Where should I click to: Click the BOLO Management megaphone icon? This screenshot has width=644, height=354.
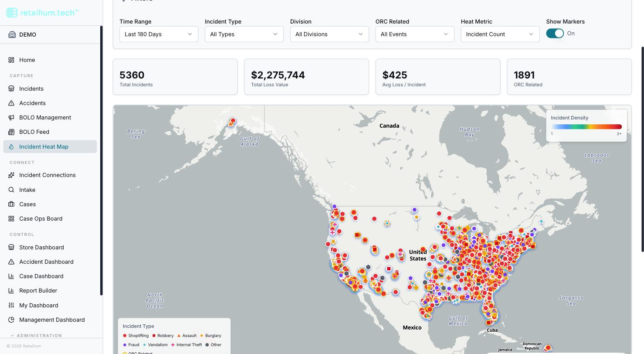tap(11, 117)
